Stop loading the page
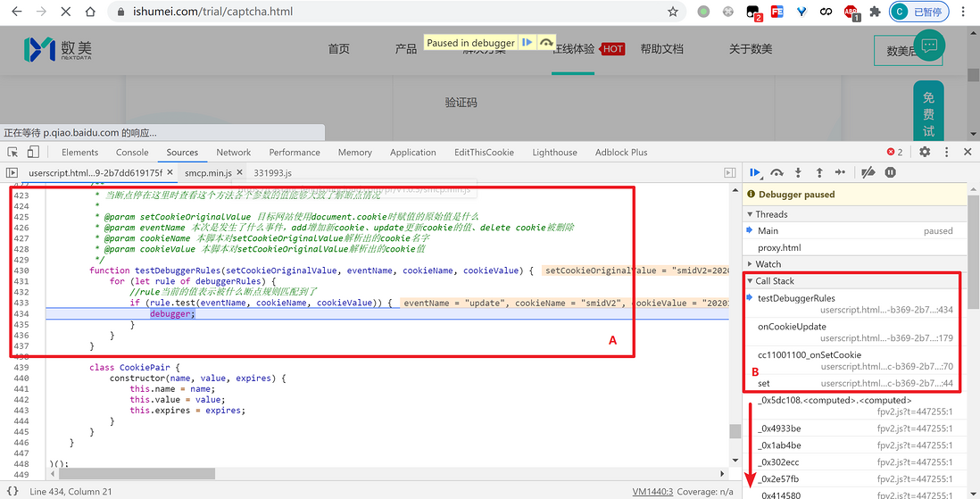Viewport: 980px width, 499px height. (66, 12)
